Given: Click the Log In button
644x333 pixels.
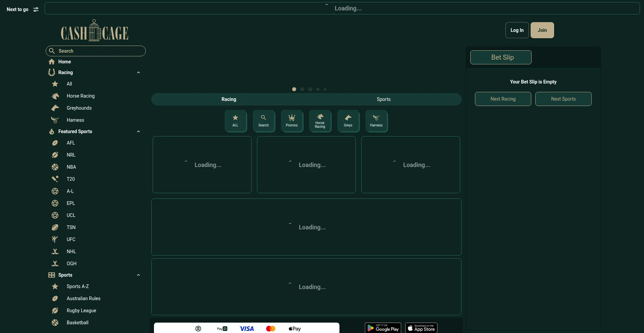Looking at the screenshot, I should tap(517, 30).
